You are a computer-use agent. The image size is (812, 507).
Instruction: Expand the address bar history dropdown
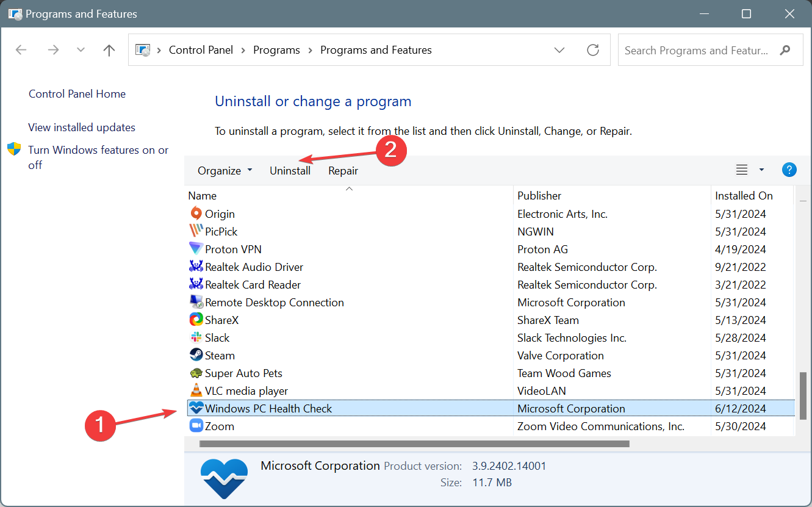coord(559,50)
